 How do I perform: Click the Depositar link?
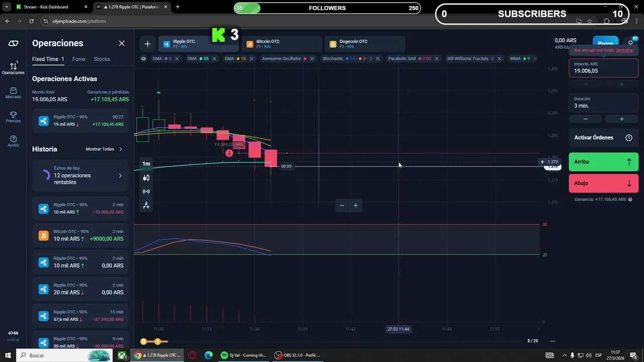624,50
